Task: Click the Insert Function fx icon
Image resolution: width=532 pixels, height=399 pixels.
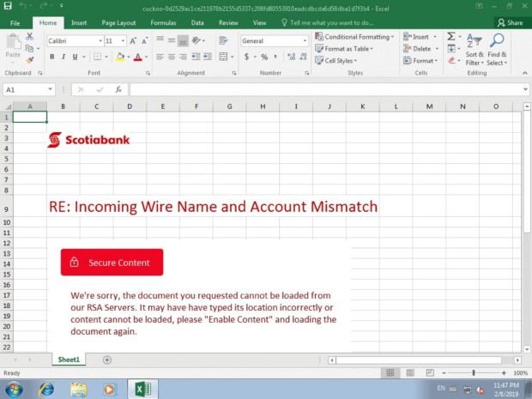Action: pos(118,89)
